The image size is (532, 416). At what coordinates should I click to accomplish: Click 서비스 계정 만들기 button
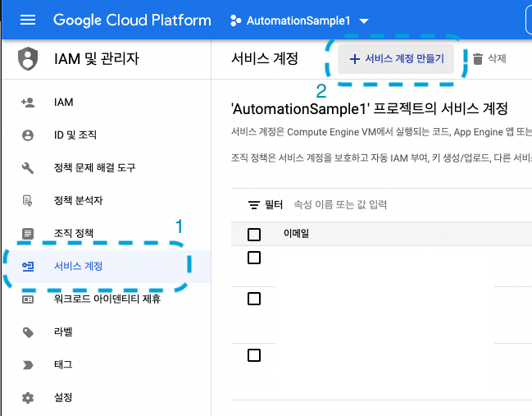(x=396, y=59)
